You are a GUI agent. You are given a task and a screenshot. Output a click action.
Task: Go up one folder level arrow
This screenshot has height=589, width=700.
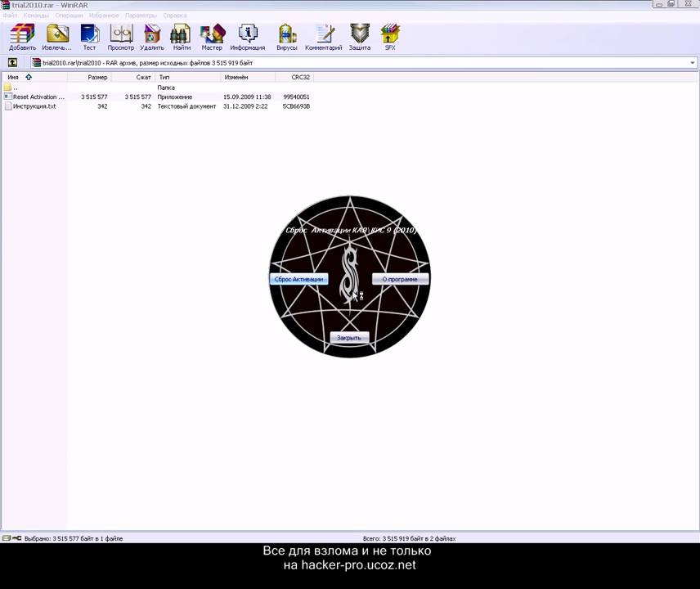click(12, 62)
